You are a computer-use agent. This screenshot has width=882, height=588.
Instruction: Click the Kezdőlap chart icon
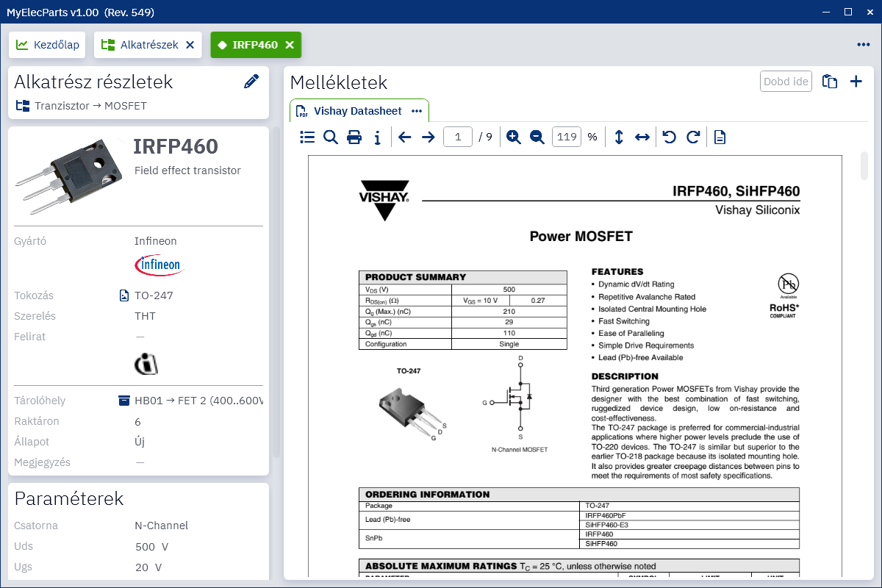click(22, 45)
